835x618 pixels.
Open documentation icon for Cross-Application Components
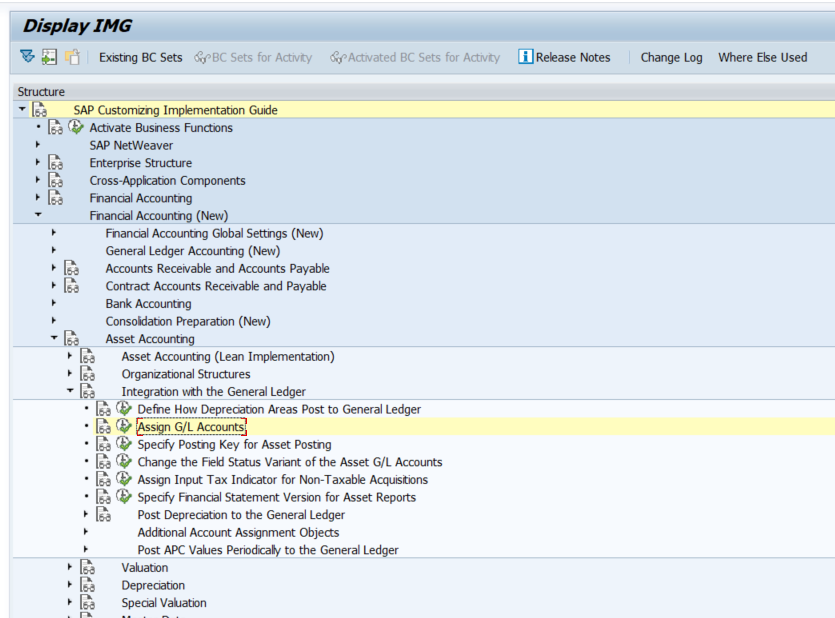55,180
